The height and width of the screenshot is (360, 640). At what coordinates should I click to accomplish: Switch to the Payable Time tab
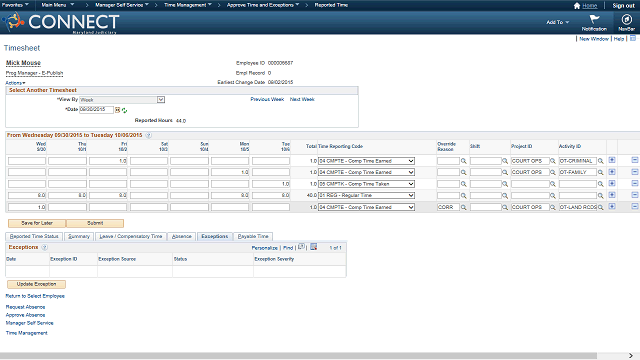[x=253, y=236]
